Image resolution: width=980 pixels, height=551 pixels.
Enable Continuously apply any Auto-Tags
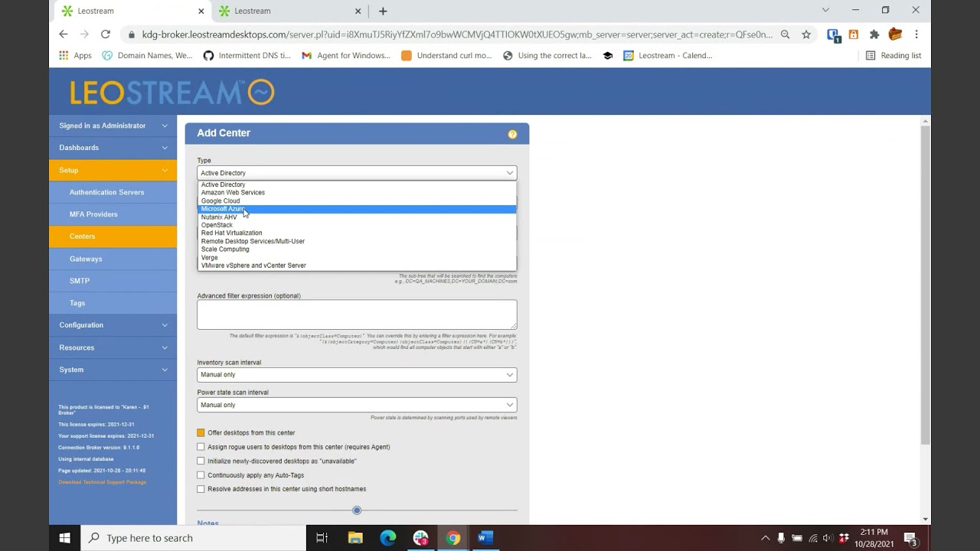[201, 475]
